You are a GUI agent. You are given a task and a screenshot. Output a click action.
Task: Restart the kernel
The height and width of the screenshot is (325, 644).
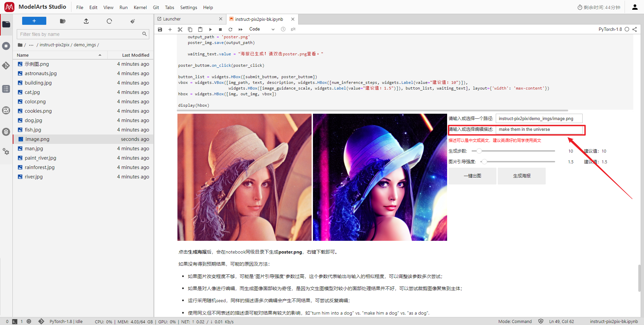coord(230,30)
